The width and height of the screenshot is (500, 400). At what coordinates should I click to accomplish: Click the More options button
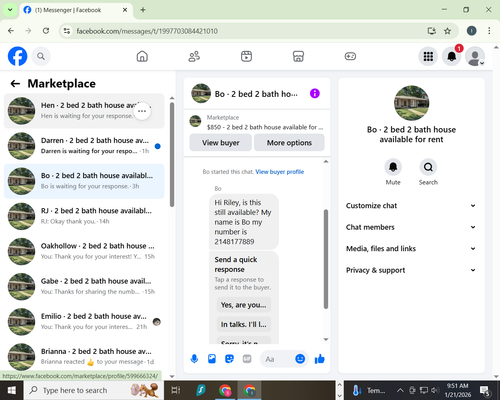click(x=289, y=143)
